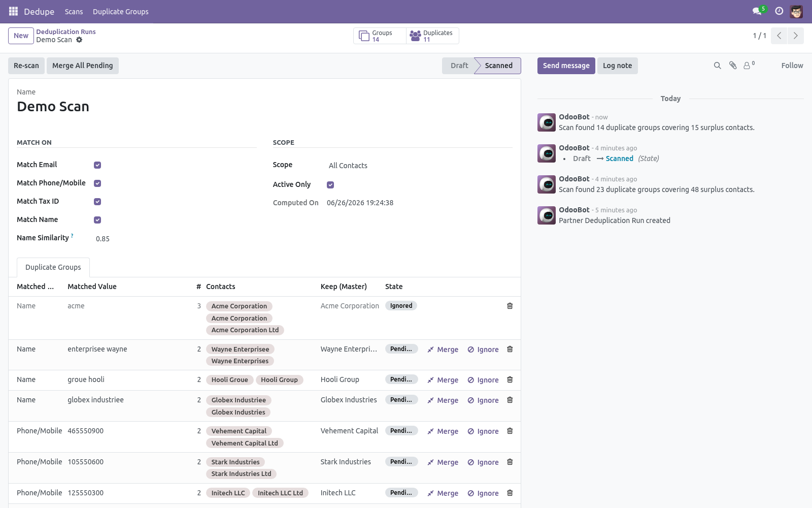This screenshot has width=812, height=508.
Task: Delete the 105550600 phone group row
Action: pos(510,462)
